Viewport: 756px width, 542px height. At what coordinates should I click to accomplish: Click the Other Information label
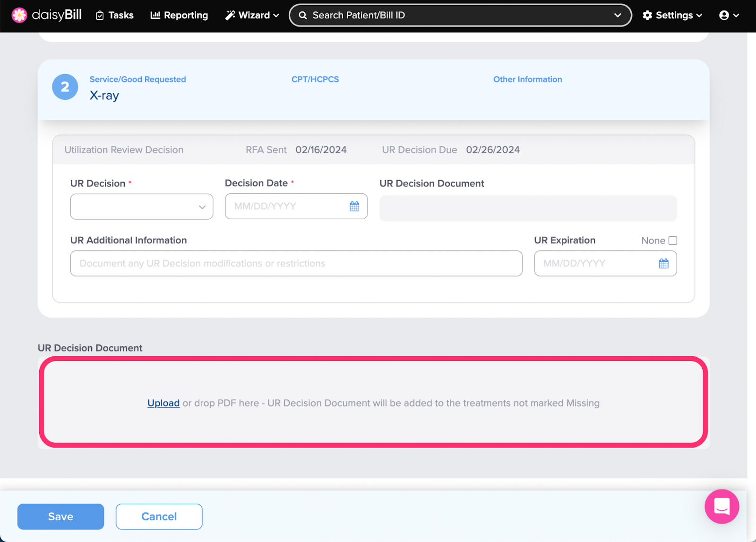coord(528,79)
